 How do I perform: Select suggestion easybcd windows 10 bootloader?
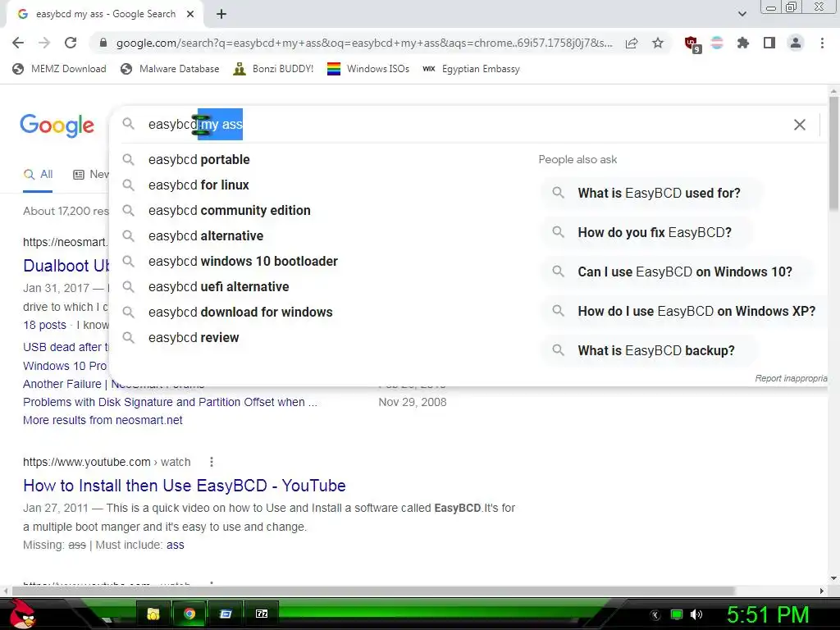(x=243, y=262)
